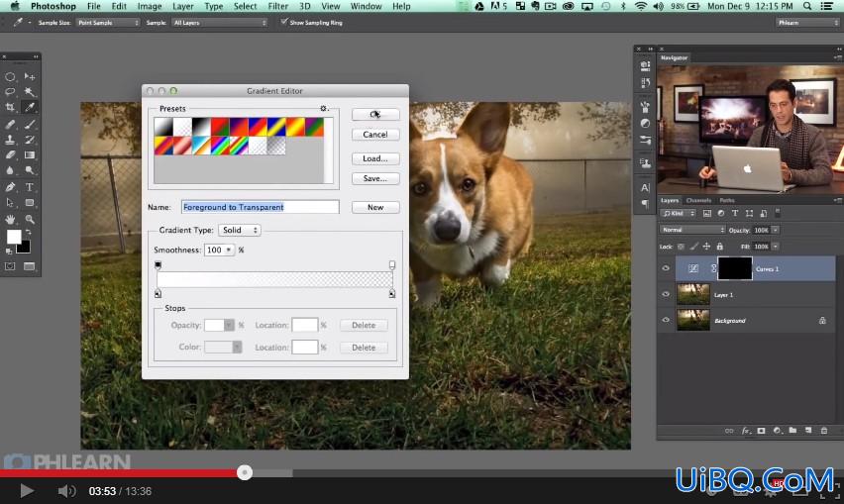This screenshot has width=844, height=504.
Task: Switch to the Paths tab
Action: pos(727,200)
